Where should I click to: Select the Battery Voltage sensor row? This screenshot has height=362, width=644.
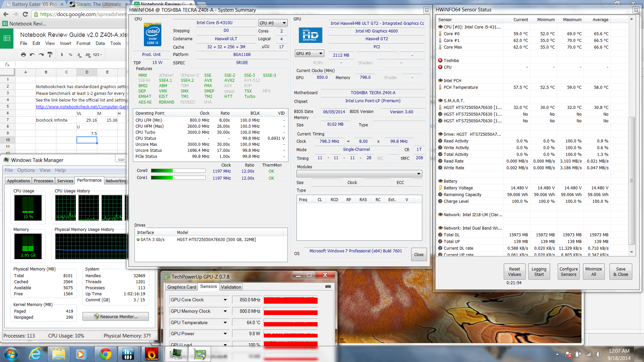[x=524, y=188]
